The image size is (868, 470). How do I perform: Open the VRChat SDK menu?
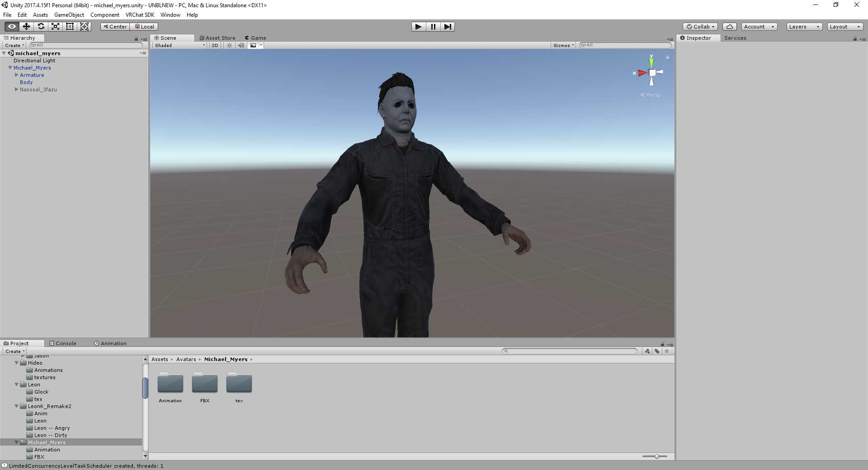pos(140,15)
